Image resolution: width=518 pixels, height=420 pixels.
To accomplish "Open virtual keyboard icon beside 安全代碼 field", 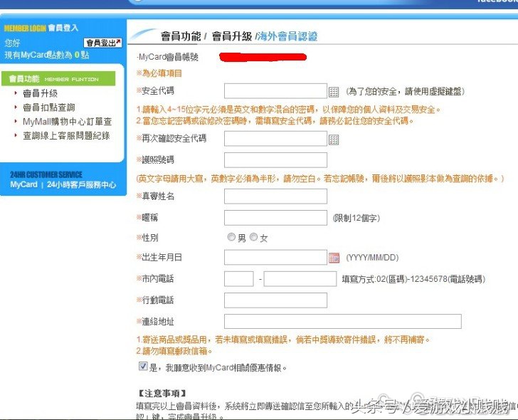I will 334,92.
